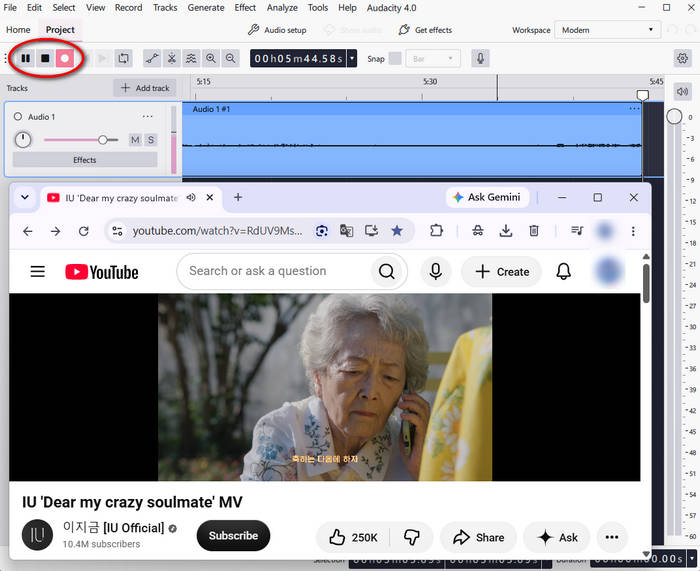
Task: Click the pink Record button
Action: (x=65, y=58)
